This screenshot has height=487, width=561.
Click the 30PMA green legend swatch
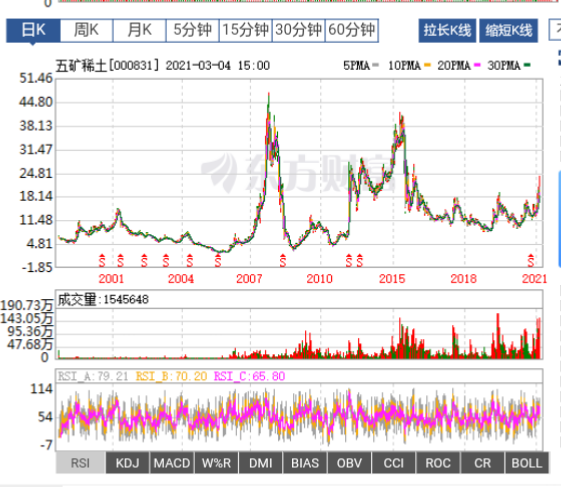(527, 65)
